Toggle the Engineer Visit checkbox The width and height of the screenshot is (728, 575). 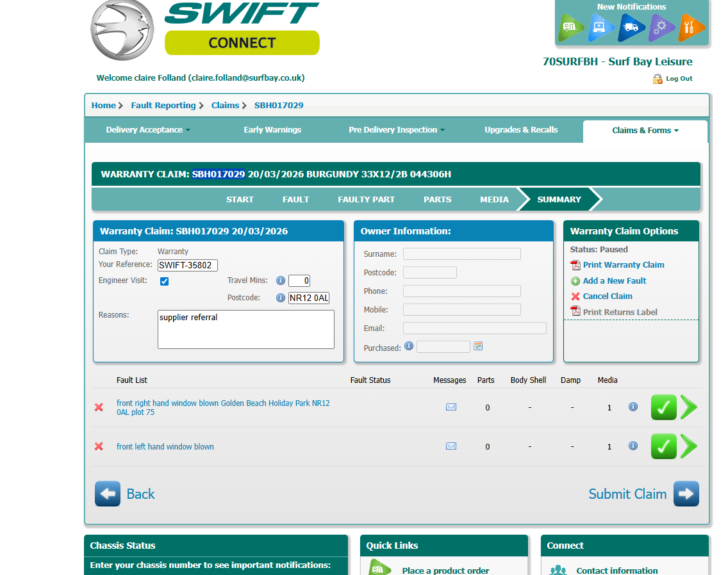pos(164,281)
